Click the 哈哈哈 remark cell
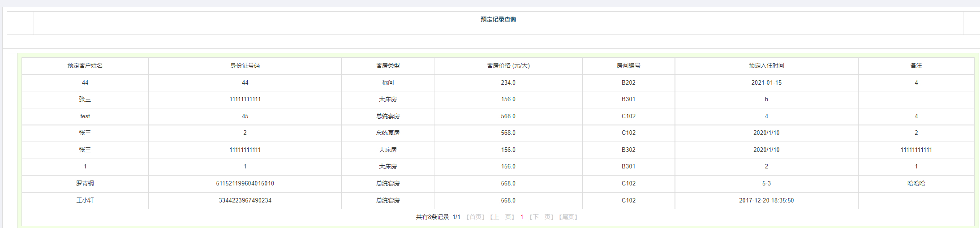Image resolution: width=980 pixels, height=228 pixels. (x=916, y=184)
